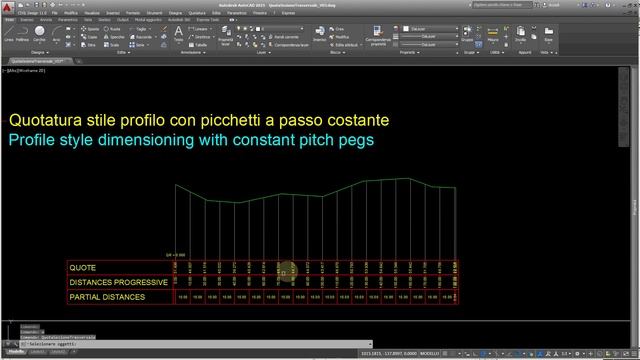Screen dimensions: 640x360
Task: Open the Quotatura menu
Action: (197, 13)
